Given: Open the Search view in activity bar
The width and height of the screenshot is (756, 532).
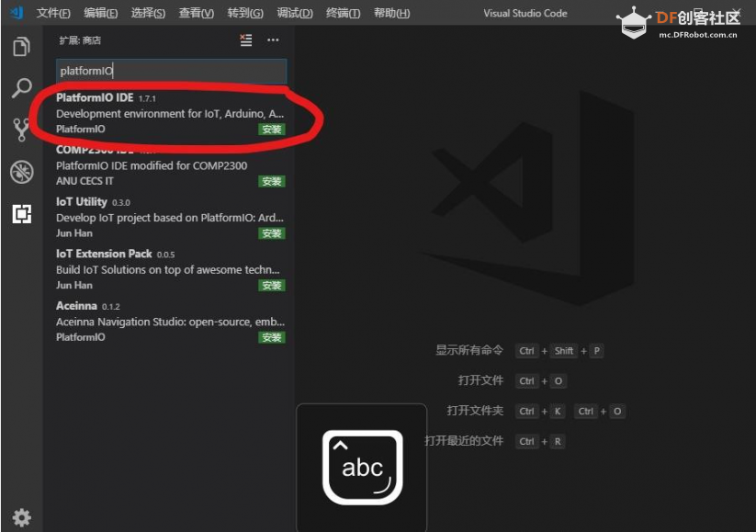Looking at the screenshot, I should click(22, 88).
